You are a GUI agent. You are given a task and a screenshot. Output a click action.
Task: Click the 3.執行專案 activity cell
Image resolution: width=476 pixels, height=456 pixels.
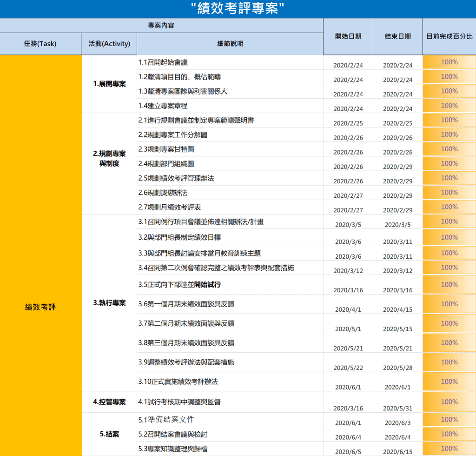[109, 302]
